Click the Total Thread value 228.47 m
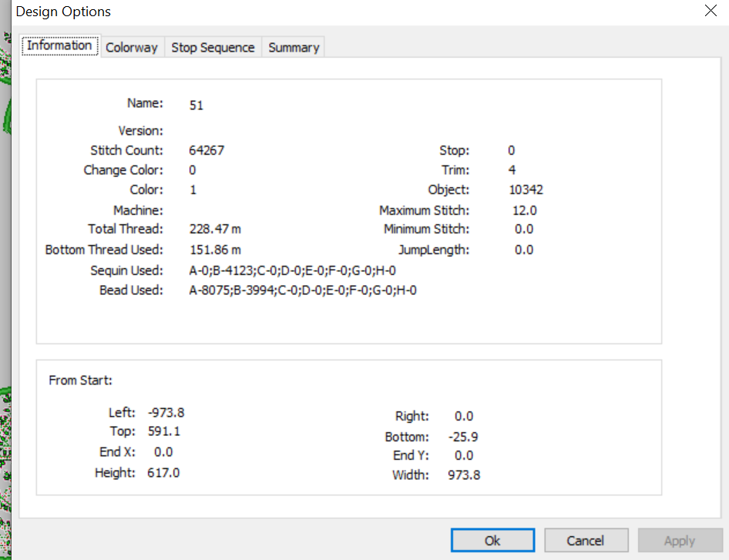This screenshot has height=560, width=729. pyautogui.click(x=215, y=229)
